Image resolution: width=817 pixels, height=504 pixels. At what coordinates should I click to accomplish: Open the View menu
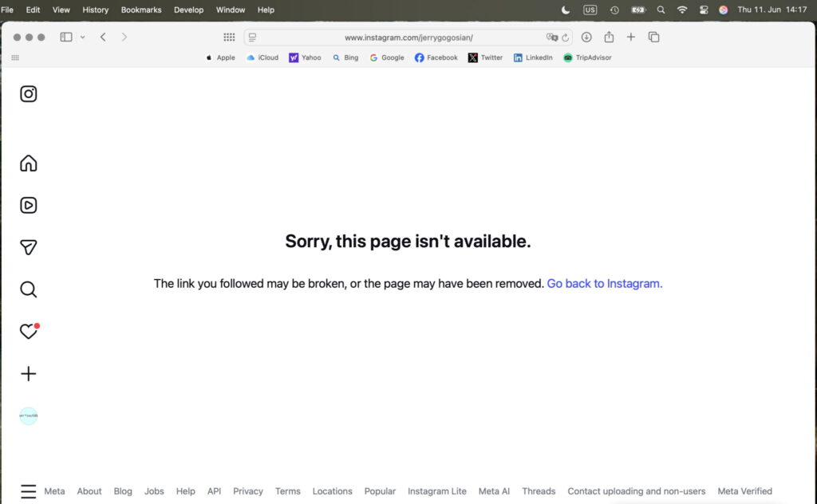click(61, 10)
